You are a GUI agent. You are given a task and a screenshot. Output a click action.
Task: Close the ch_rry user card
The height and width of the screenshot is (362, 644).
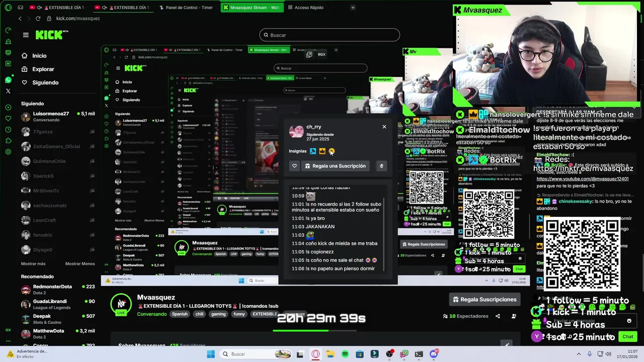pos(384,127)
